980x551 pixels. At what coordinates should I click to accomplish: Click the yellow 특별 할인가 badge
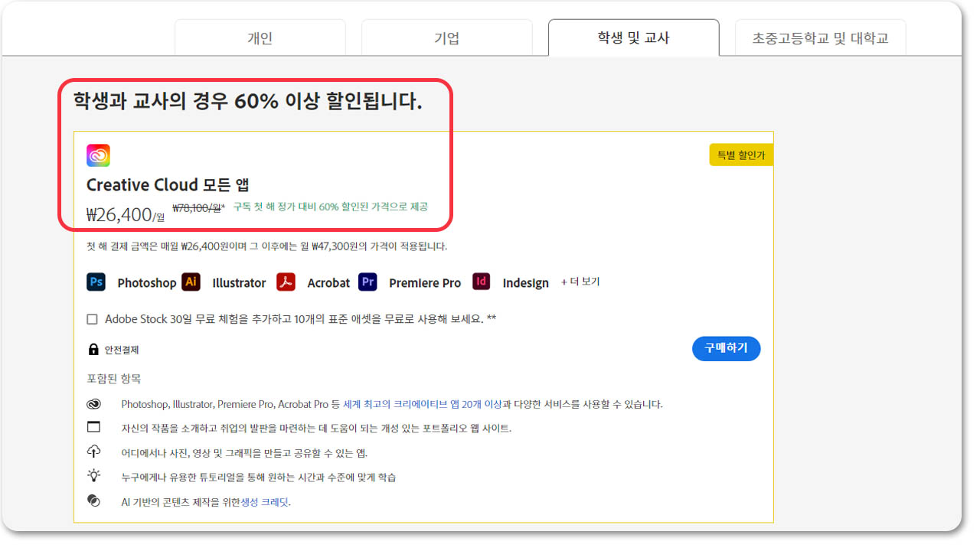(x=741, y=155)
